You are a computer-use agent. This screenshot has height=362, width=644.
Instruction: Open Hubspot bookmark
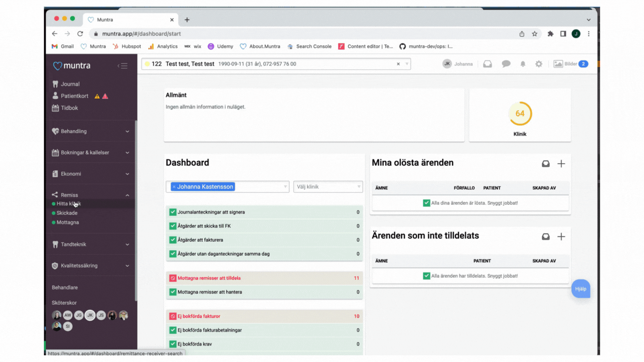click(127, 46)
